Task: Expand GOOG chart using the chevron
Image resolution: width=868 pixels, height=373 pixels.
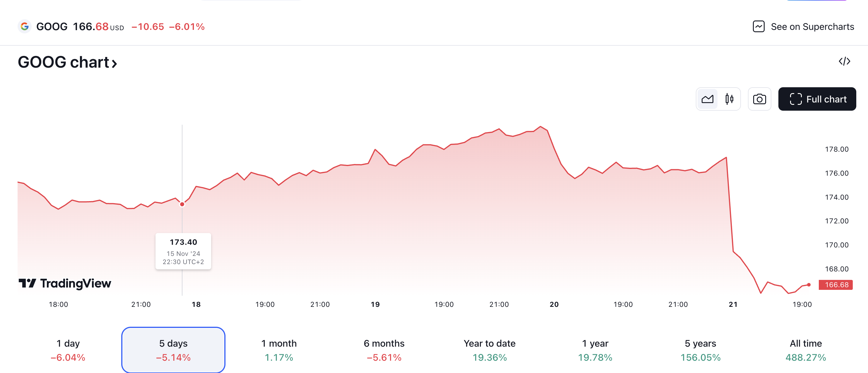Action: [114, 63]
